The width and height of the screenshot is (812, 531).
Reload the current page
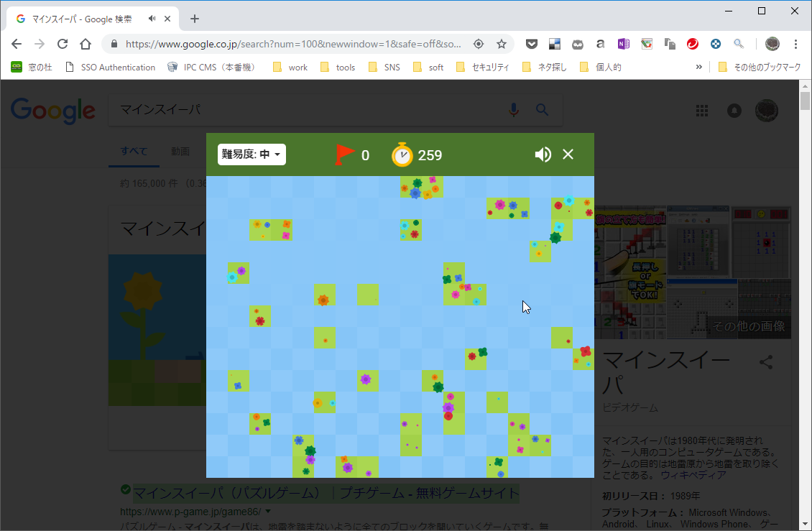(x=63, y=44)
